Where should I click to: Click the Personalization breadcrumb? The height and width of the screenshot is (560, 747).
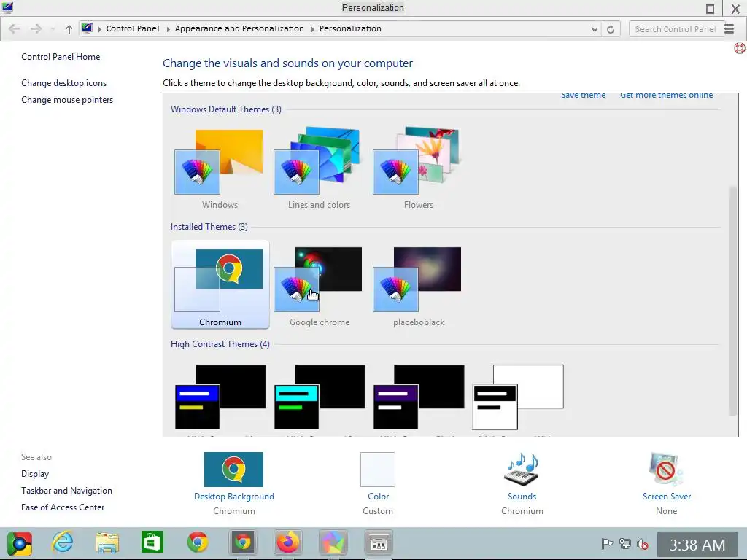pos(350,28)
